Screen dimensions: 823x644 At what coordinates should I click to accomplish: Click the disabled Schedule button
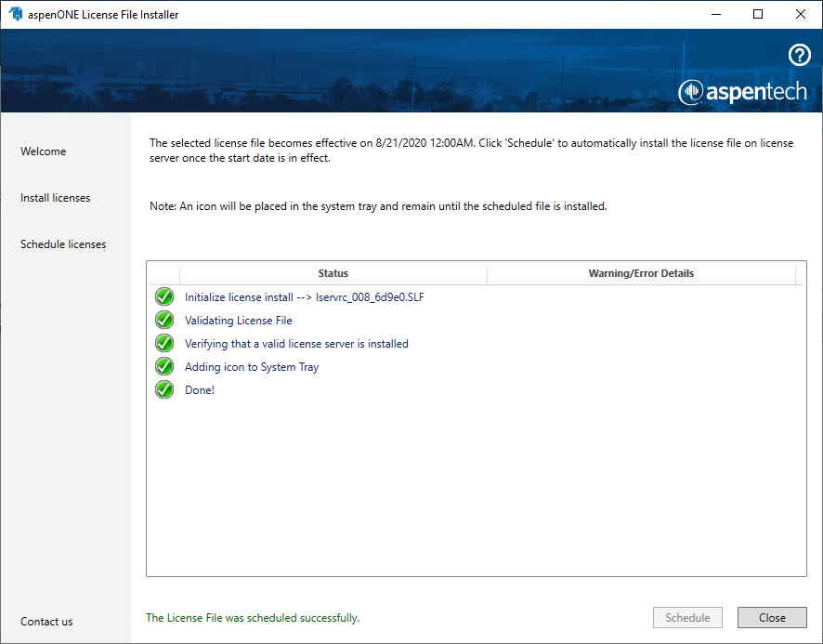pyautogui.click(x=687, y=618)
